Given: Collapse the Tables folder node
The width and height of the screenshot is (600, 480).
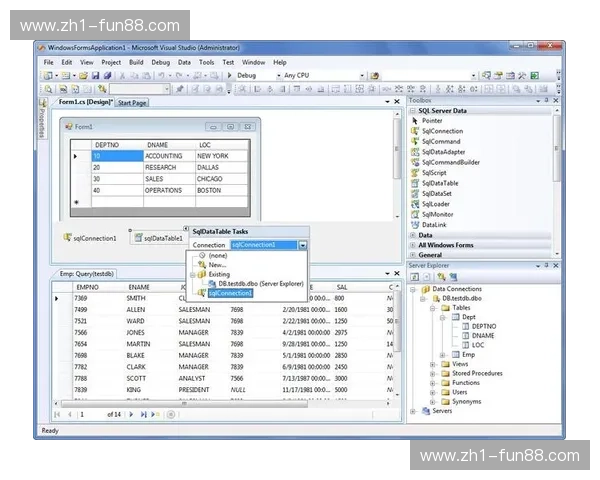Looking at the screenshot, I should click(433, 308).
